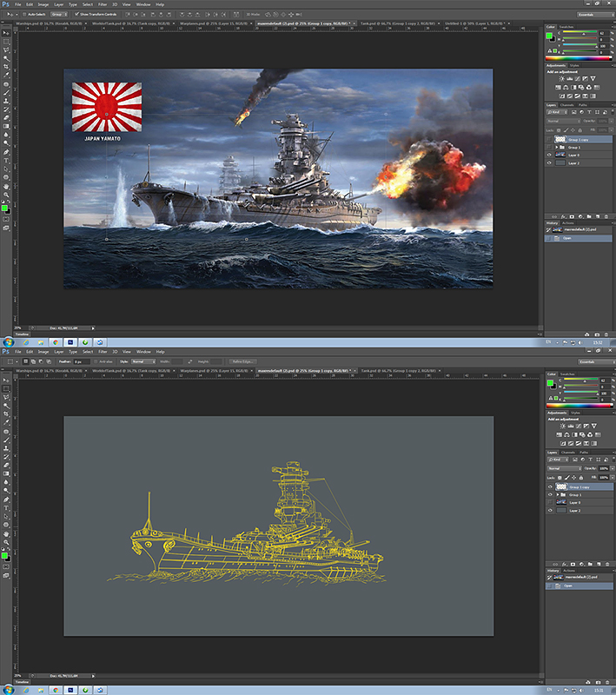
Task: Click Refine Edge button in lower options bar
Action: tap(242, 361)
